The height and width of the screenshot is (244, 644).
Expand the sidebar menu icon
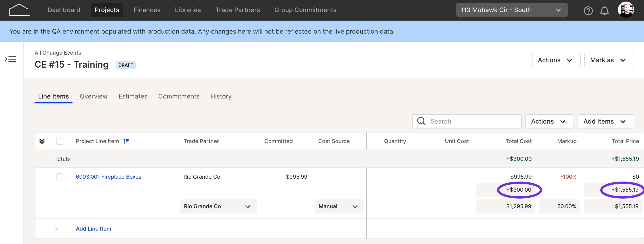click(x=10, y=59)
